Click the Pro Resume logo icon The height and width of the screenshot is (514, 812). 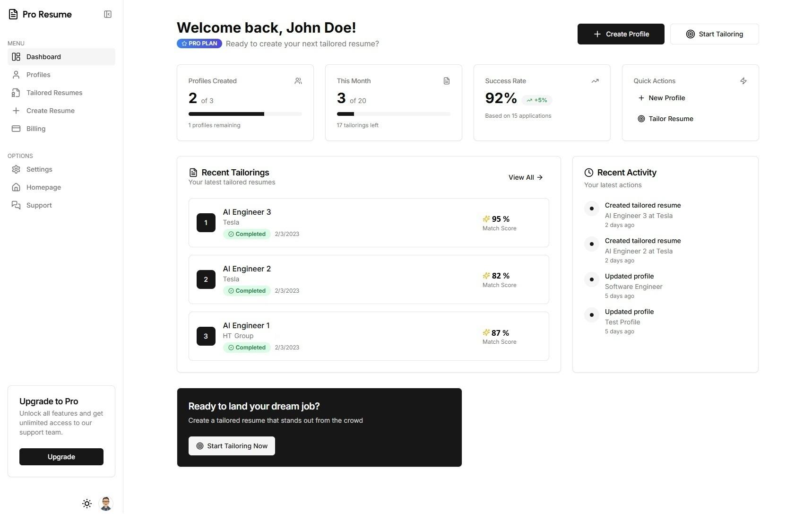pos(13,14)
